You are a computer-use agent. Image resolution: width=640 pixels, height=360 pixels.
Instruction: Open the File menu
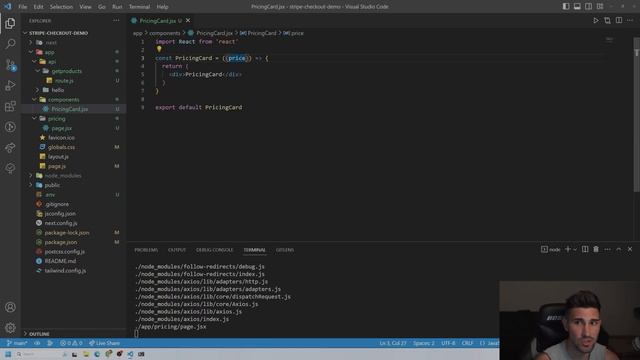click(23, 7)
